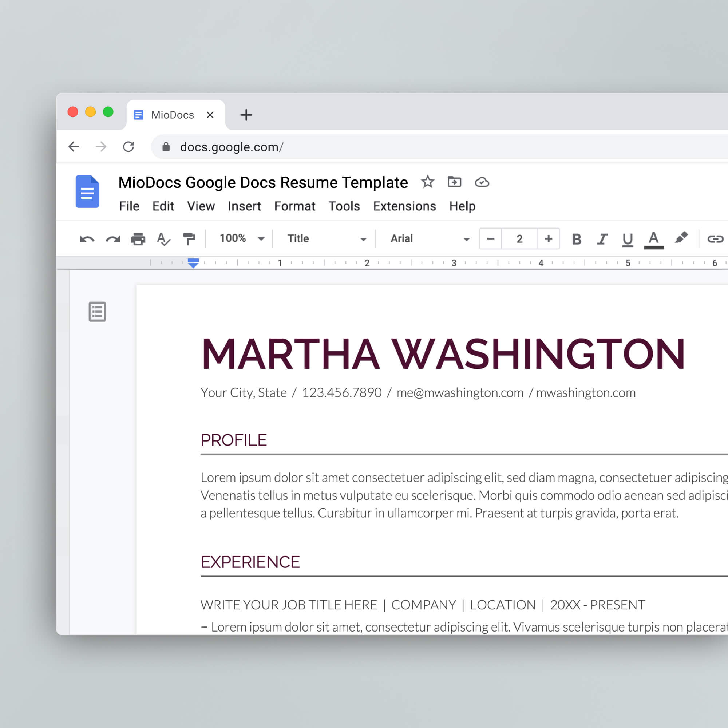Click the Google Docs home icon
728x728 pixels.
point(87,192)
